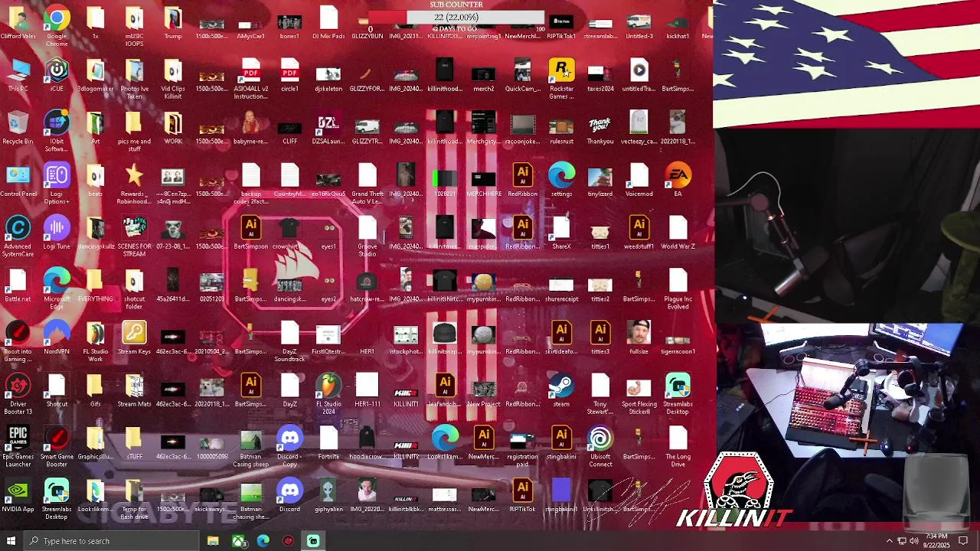Select the DZSALauncher shortcut
Image resolution: width=980 pixels, height=551 pixels.
[328, 129]
